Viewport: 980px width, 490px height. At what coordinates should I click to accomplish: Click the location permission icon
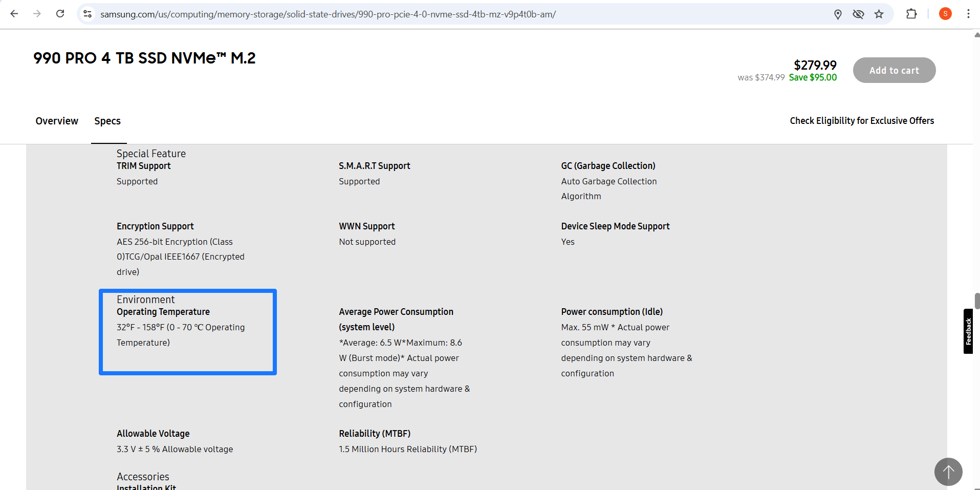tap(838, 14)
